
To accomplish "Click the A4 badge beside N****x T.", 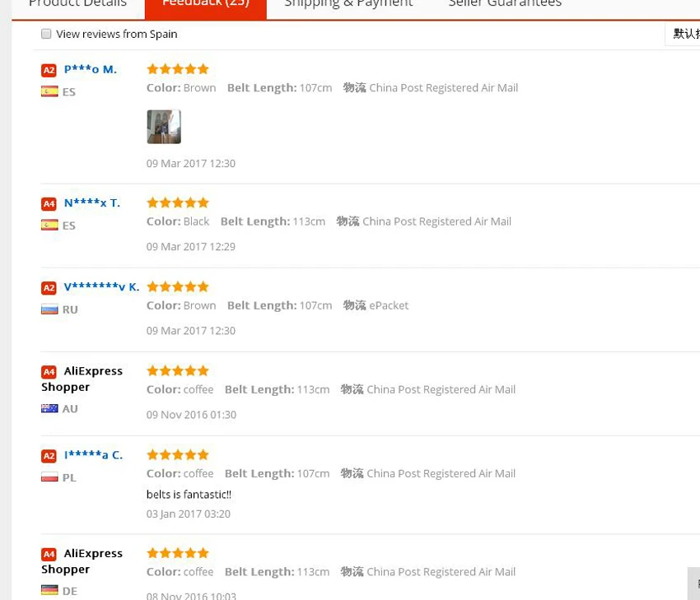I will (49, 204).
